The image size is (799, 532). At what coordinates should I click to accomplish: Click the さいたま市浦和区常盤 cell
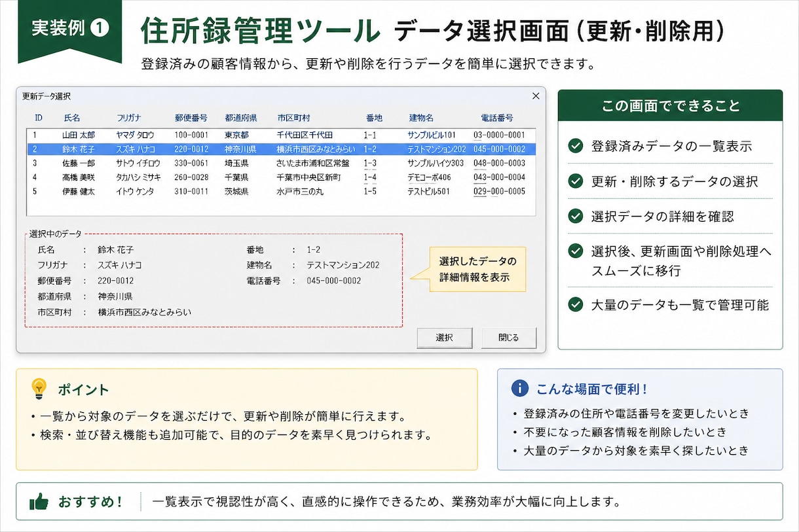313,163
